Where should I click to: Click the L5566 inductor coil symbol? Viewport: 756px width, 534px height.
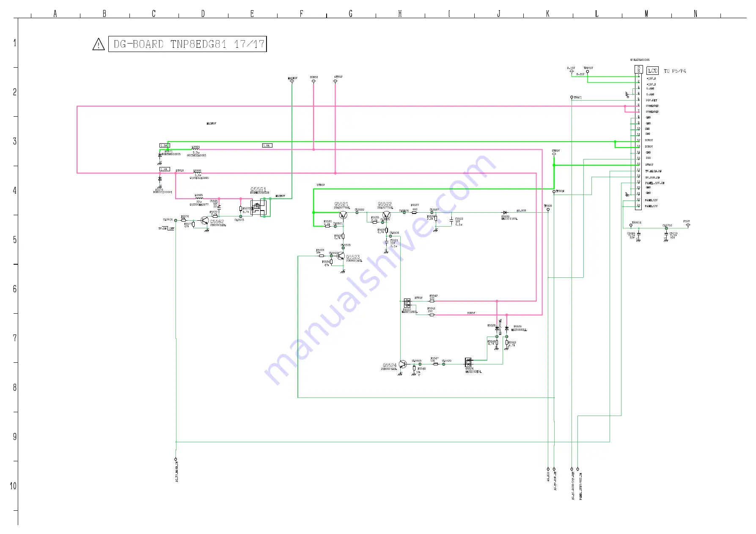[x=198, y=173]
